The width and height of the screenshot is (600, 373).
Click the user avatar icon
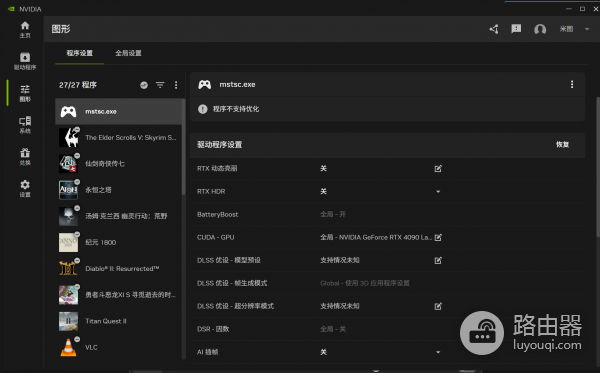coord(540,29)
